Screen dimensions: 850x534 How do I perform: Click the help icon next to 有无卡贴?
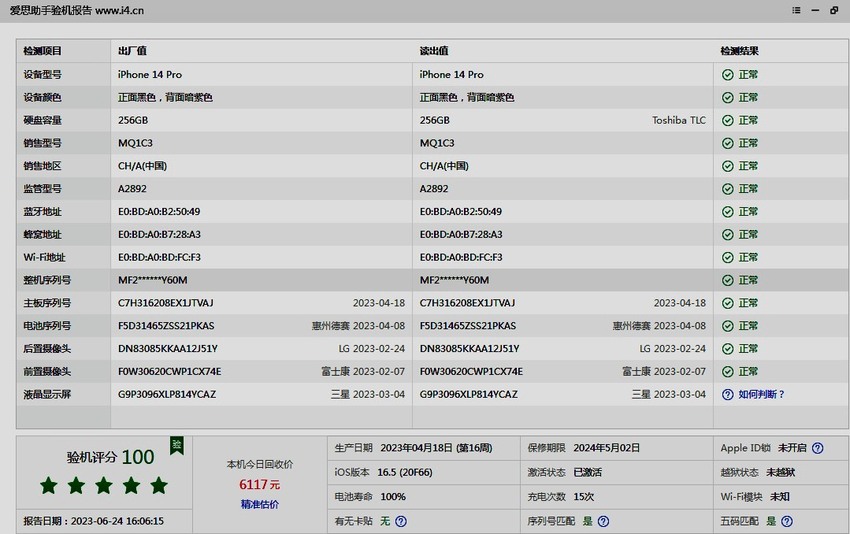(401, 522)
